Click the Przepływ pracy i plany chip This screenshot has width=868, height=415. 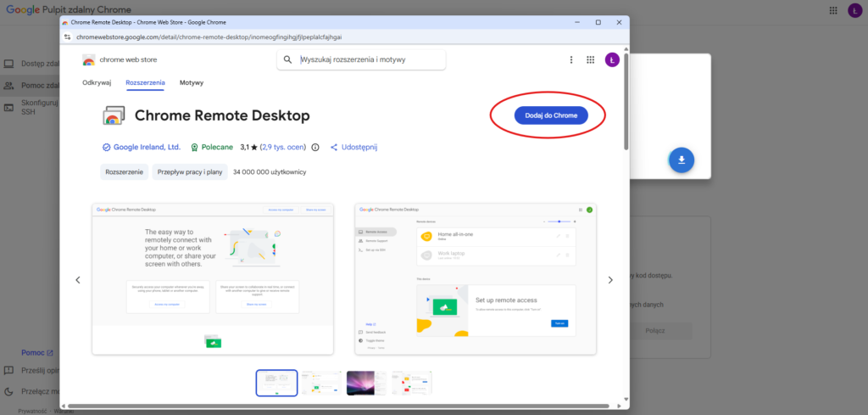[190, 172]
